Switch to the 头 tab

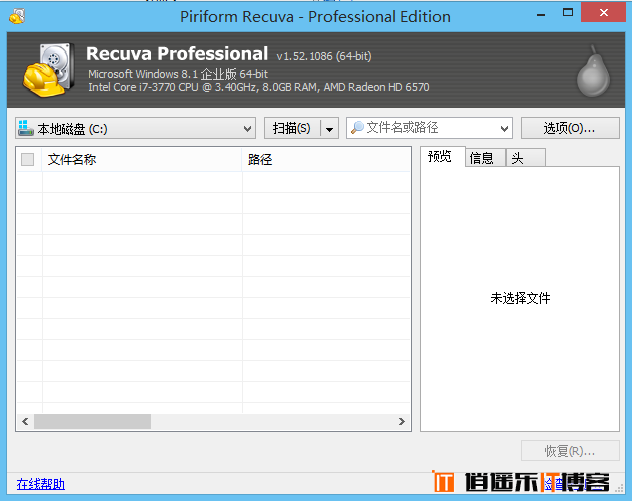pyautogui.click(x=526, y=158)
